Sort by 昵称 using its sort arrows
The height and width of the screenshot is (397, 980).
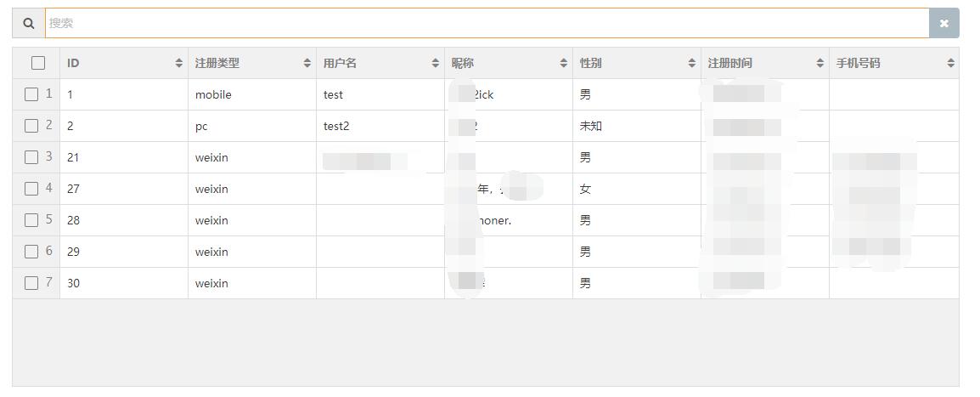pyautogui.click(x=563, y=63)
